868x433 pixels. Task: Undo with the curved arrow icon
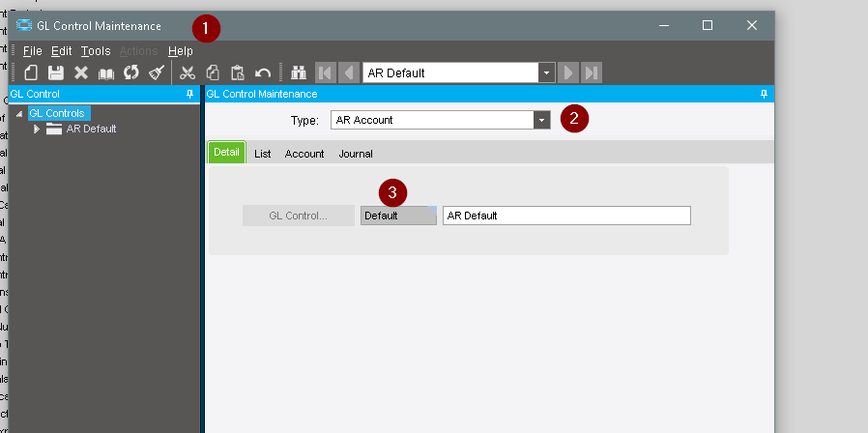[x=262, y=73]
